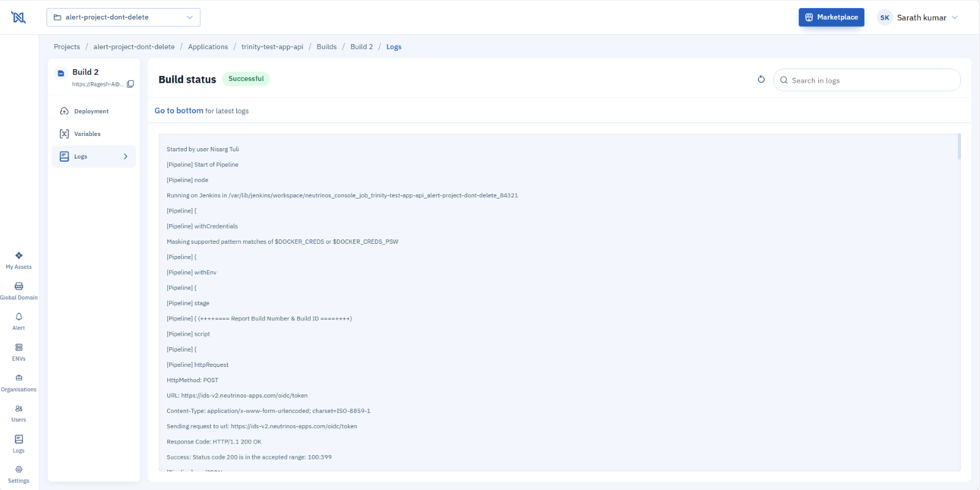Go to Builds breadcrumb
This screenshot has width=980, height=490.
click(x=326, y=47)
